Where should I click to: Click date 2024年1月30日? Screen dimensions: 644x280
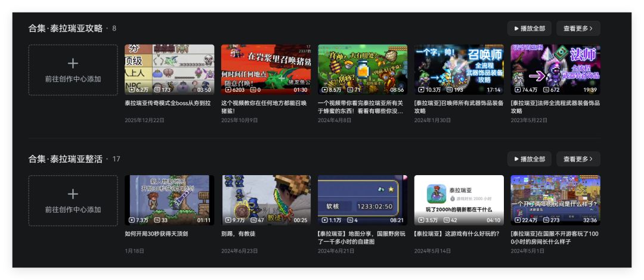(x=432, y=120)
